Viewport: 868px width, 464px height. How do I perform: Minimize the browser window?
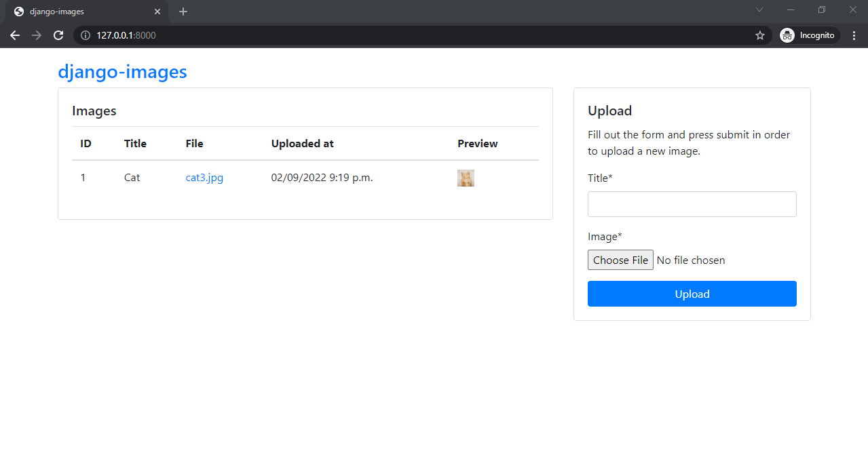tap(789, 10)
